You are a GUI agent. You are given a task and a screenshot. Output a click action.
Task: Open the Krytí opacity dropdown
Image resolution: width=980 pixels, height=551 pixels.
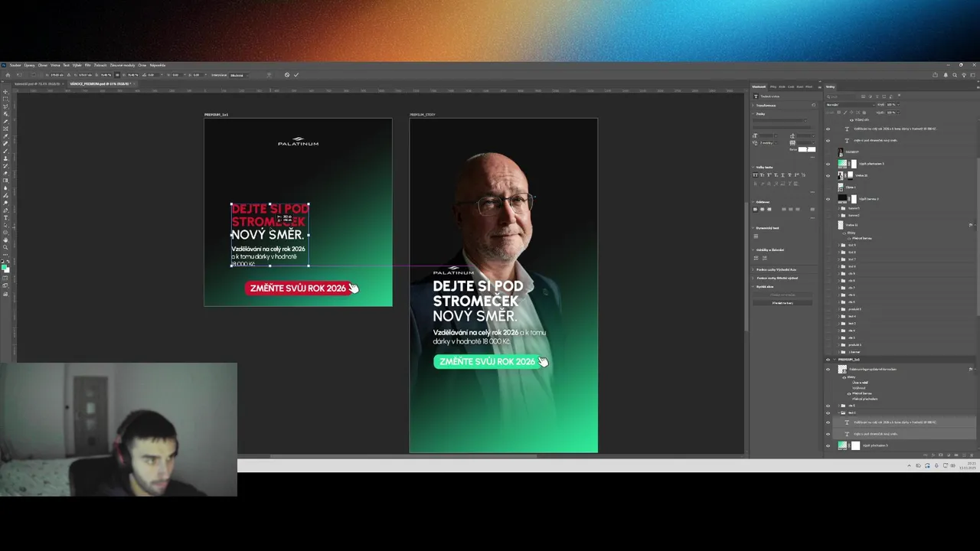pyautogui.click(x=899, y=105)
